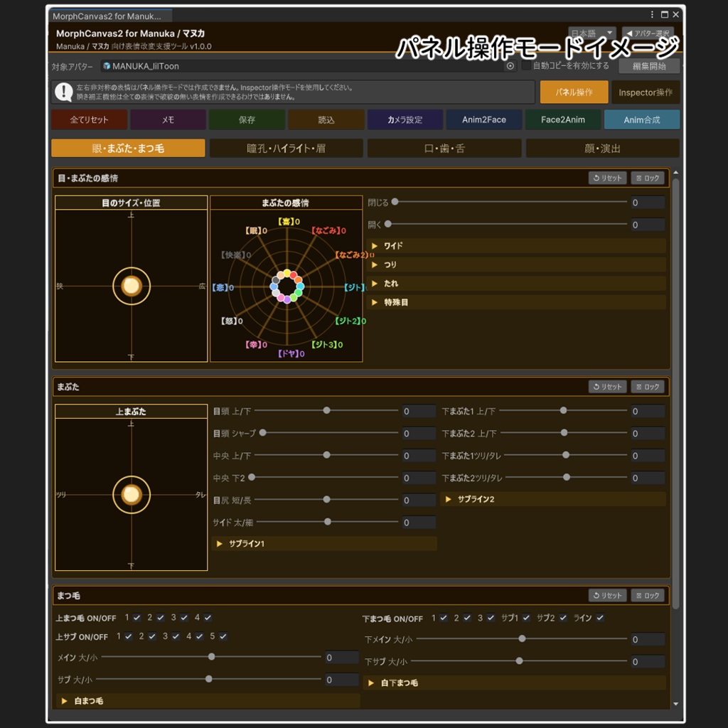Open the window's three-dot options menu
The image size is (728, 728).
pos(652,14)
